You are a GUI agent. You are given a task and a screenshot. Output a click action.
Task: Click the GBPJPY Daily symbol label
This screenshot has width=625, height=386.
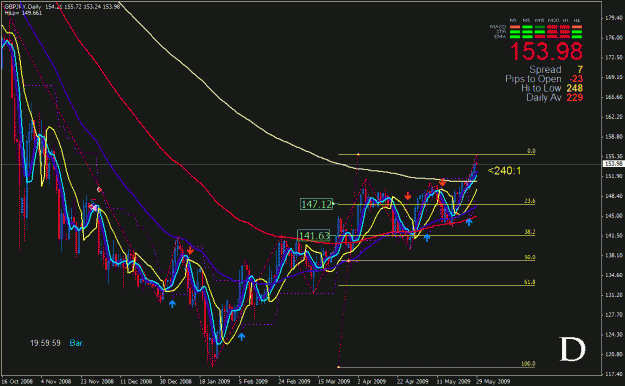point(24,7)
